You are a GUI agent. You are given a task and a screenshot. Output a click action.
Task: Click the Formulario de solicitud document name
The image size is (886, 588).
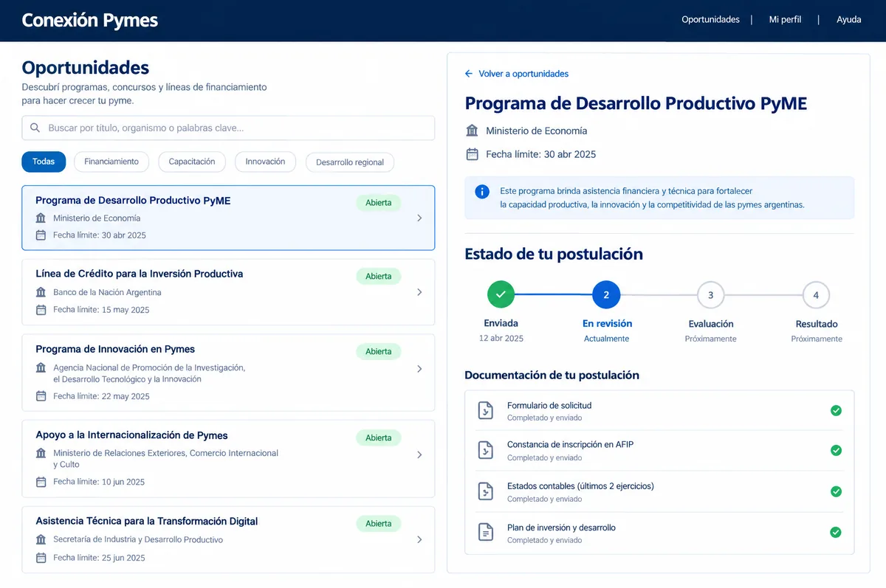pos(549,405)
